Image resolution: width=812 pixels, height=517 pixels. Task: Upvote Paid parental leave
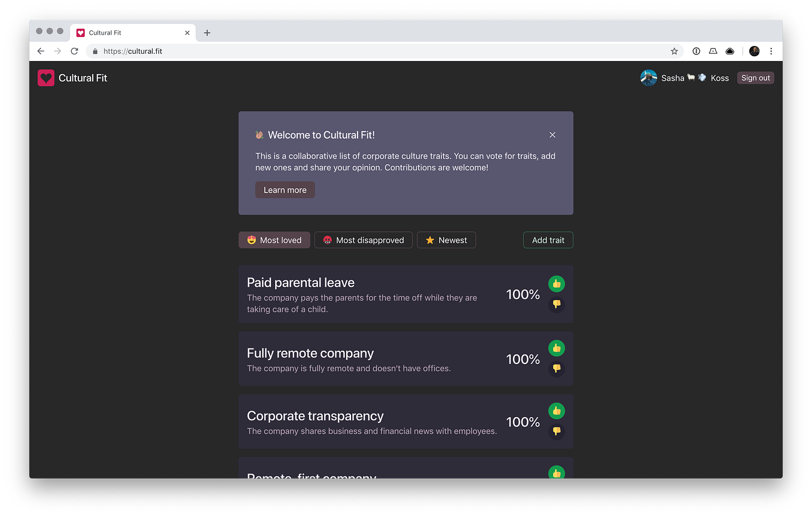(x=556, y=284)
